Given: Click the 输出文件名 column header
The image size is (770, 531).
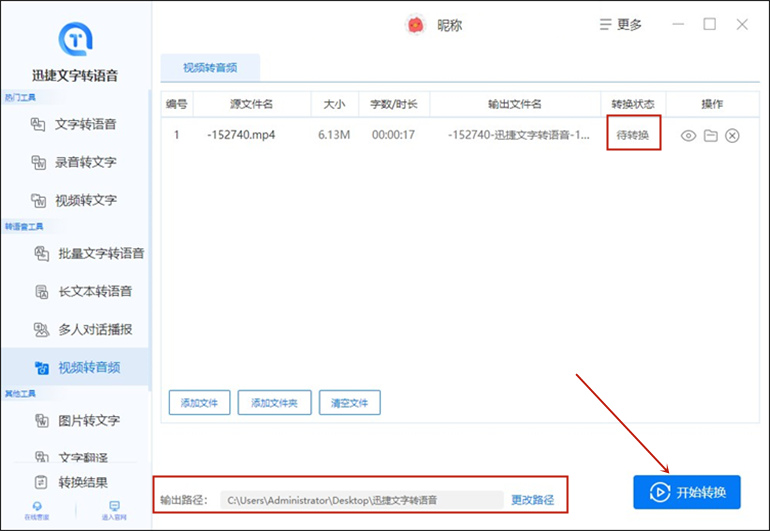Looking at the screenshot, I should 515,104.
